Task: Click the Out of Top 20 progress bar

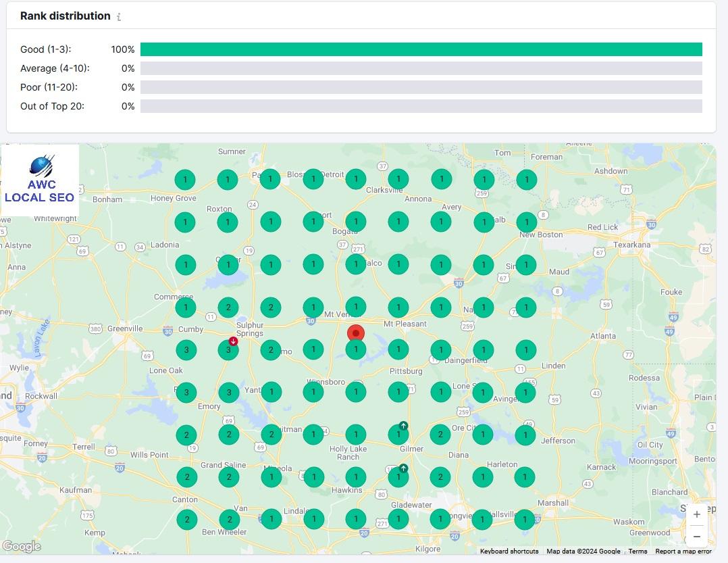Action: (x=421, y=106)
